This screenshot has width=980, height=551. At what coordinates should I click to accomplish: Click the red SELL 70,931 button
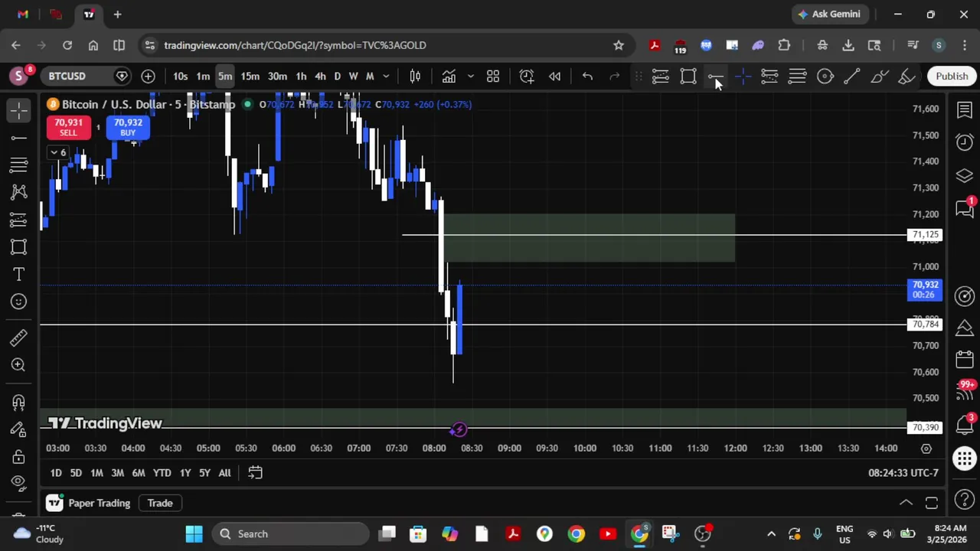pos(68,127)
